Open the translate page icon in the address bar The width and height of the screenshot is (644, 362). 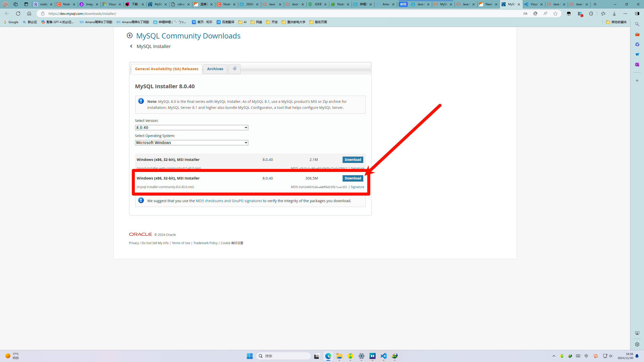click(525, 14)
